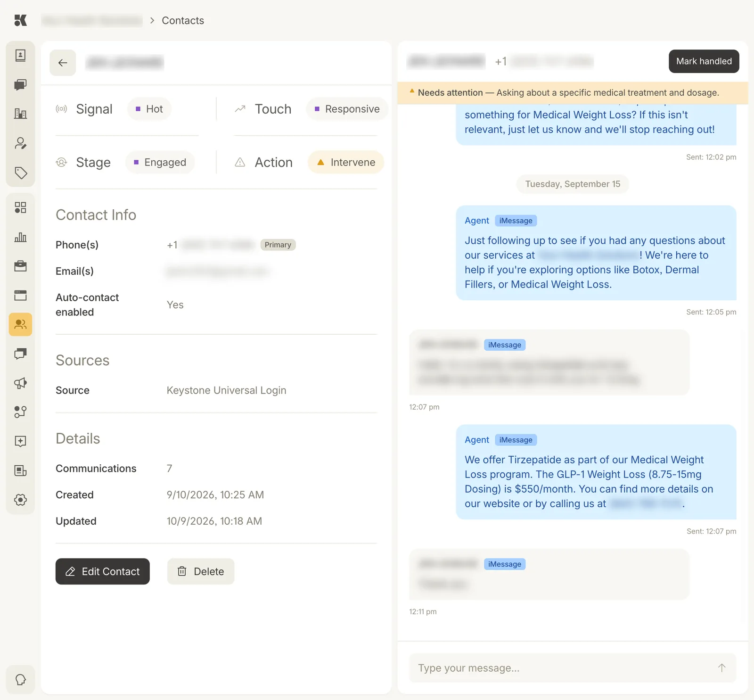Open the tag sidebar icon
This screenshot has width=754, height=700.
point(20,173)
